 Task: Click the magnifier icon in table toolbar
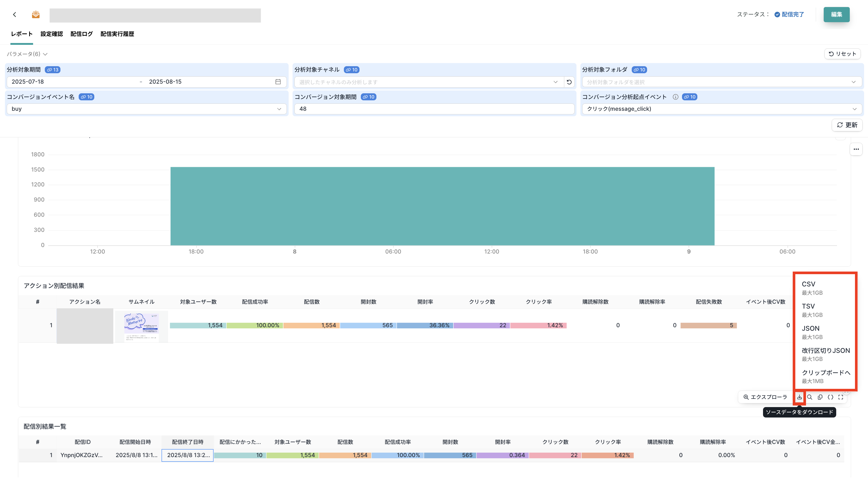(x=810, y=397)
